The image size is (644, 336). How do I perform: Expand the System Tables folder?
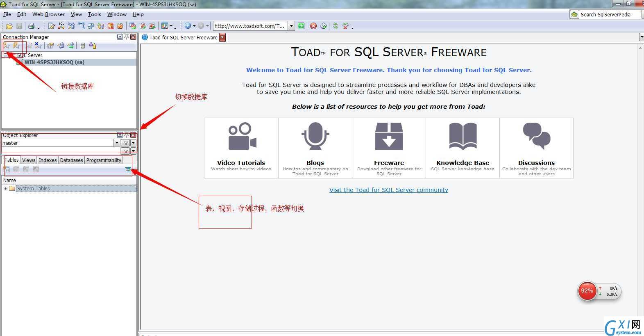coord(5,189)
